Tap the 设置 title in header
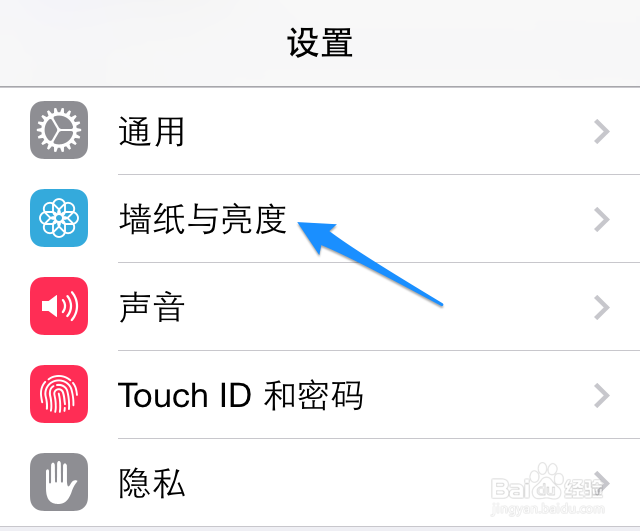Viewport: 640px width, 531px height. [320, 43]
